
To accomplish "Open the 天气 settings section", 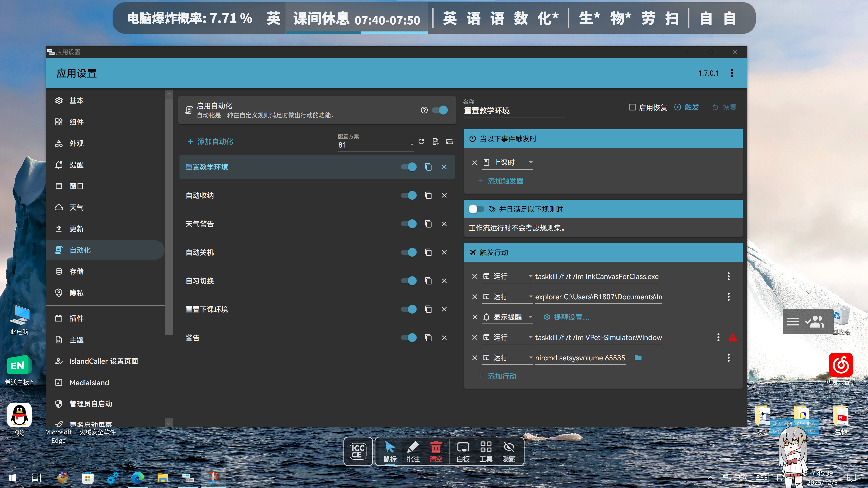I will click(x=76, y=207).
